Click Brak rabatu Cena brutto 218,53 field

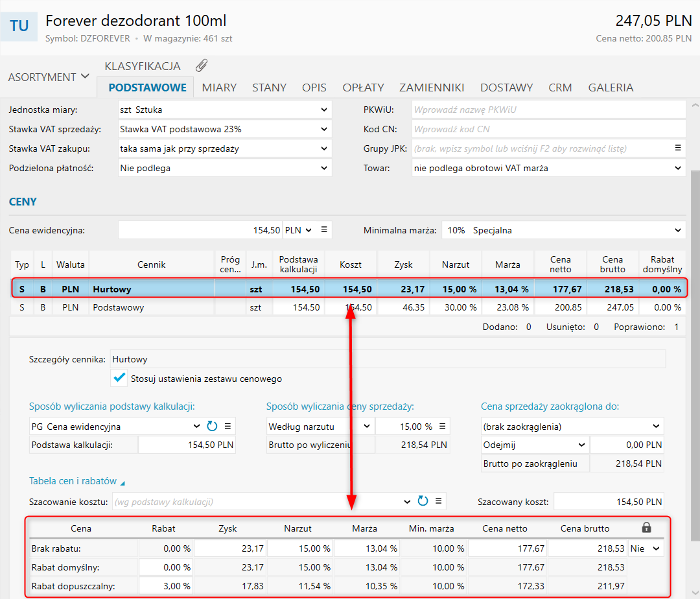click(587, 548)
